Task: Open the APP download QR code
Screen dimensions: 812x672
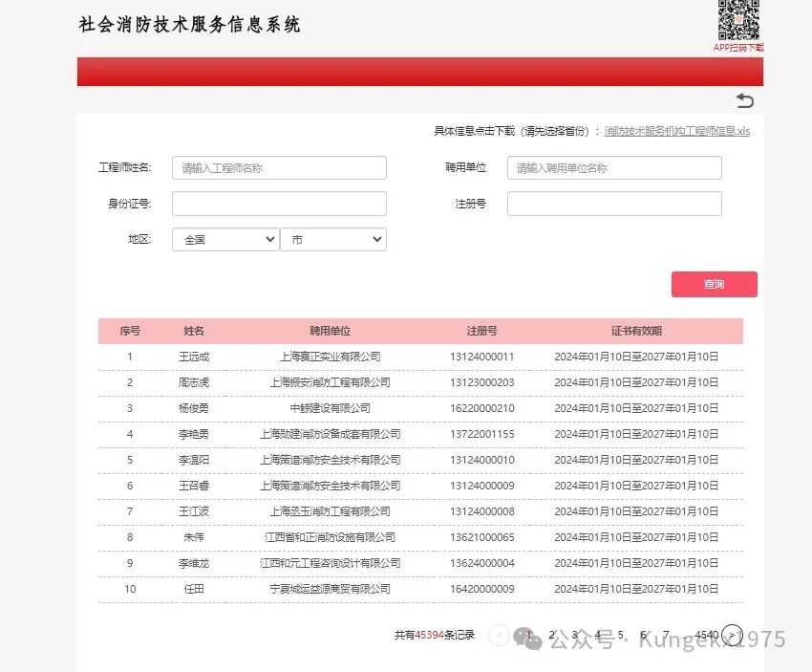Action: [738, 20]
